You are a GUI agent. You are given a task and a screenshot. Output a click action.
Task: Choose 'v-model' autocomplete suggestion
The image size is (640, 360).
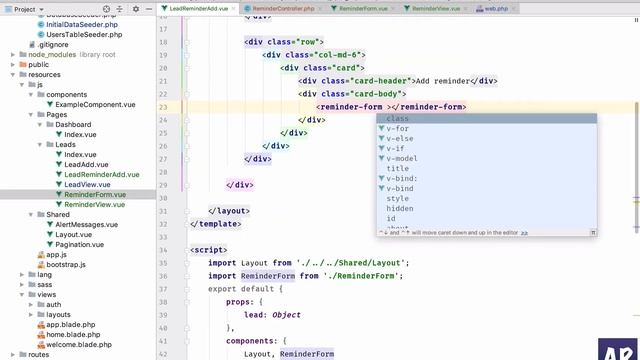[487, 158]
